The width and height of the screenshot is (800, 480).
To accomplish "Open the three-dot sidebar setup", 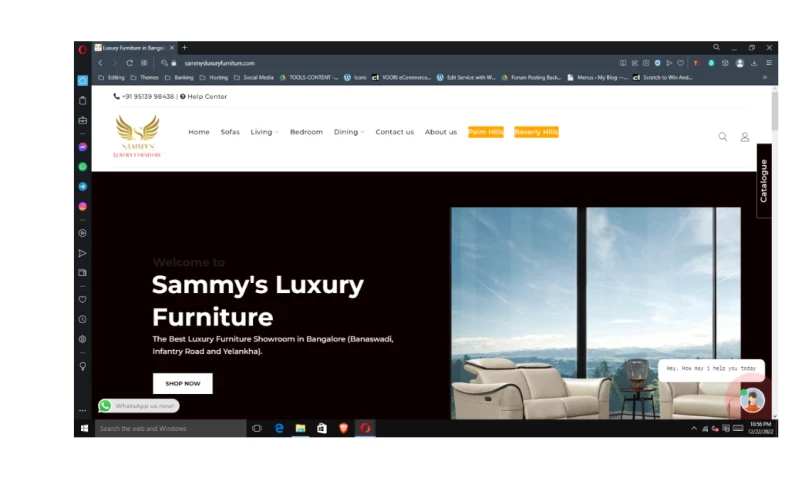I will tap(83, 410).
